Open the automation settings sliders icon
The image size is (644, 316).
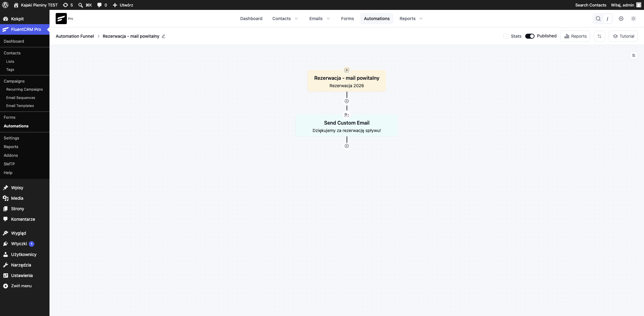pyautogui.click(x=599, y=36)
